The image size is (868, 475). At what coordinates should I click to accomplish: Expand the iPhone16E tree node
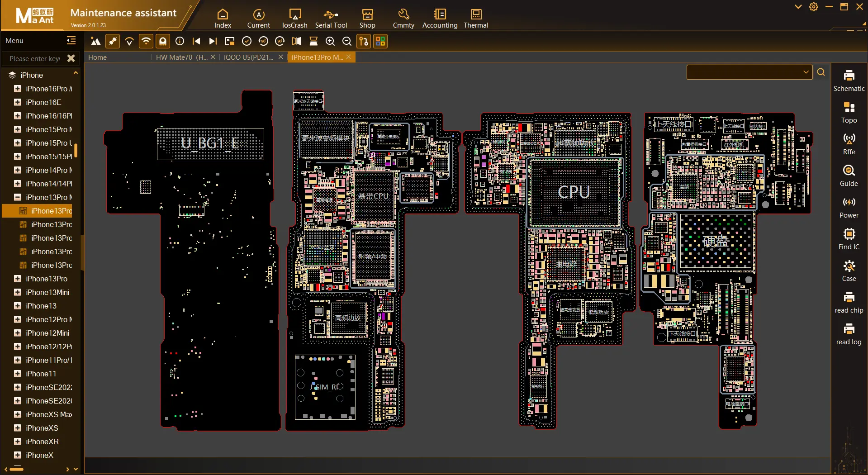18,102
